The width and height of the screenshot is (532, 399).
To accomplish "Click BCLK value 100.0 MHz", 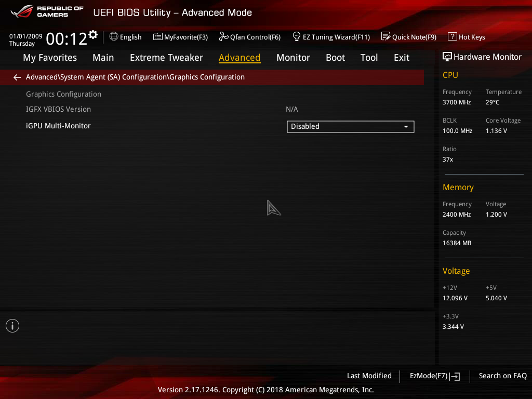I will pos(457,130).
